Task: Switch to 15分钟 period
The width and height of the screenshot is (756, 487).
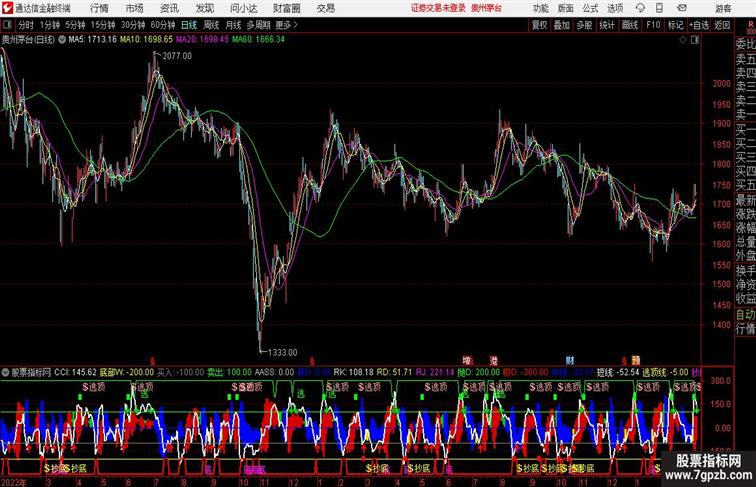Action: 103,25
